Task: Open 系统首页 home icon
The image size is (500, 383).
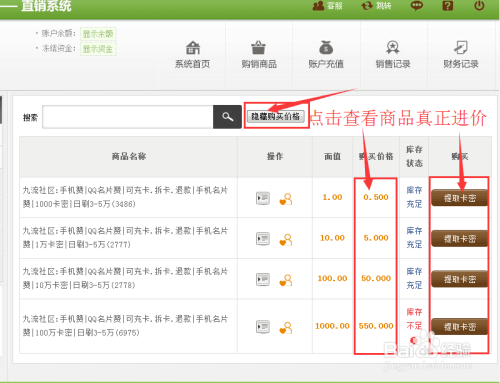Action: pos(193,48)
